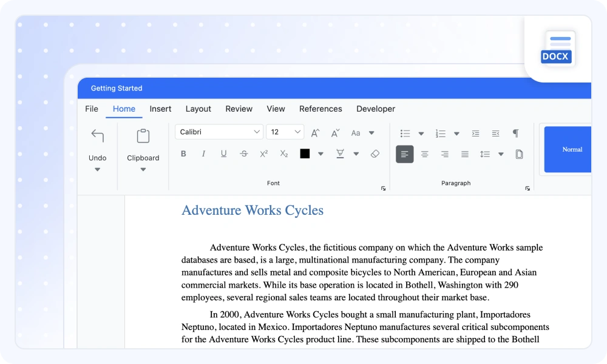The image size is (607, 364).
Task: Open the File menu
Action: [92, 109]
